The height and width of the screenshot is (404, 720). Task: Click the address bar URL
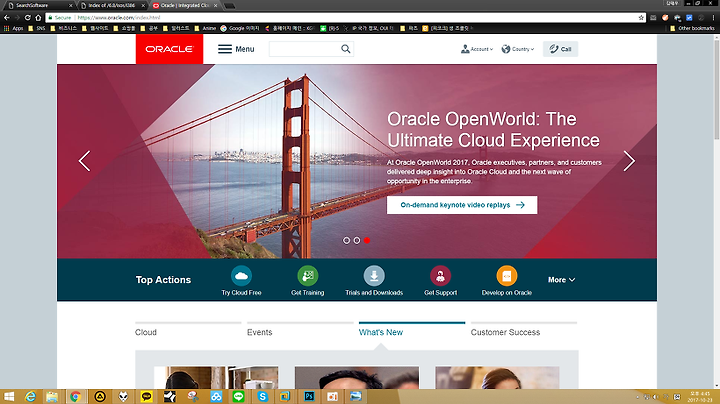(x=118, y=17)
